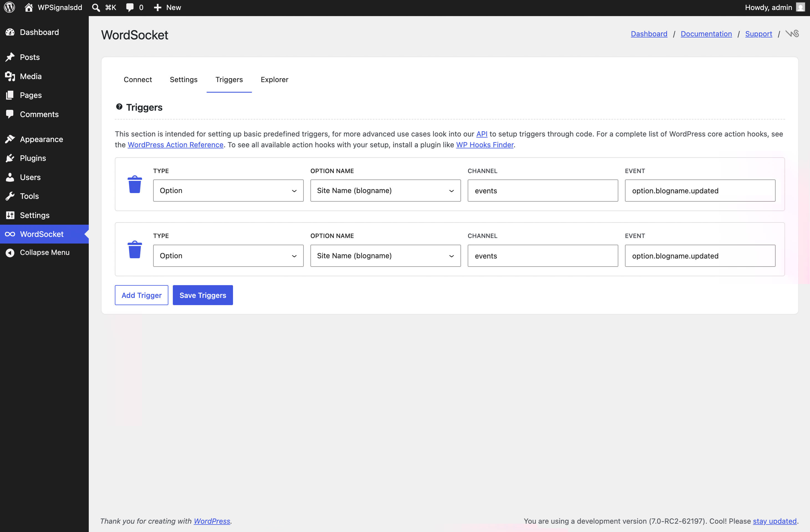Open the first Type dropdown showing Option
The height and width of the screenshot is (532, 810).
click(x=228, y=191)
